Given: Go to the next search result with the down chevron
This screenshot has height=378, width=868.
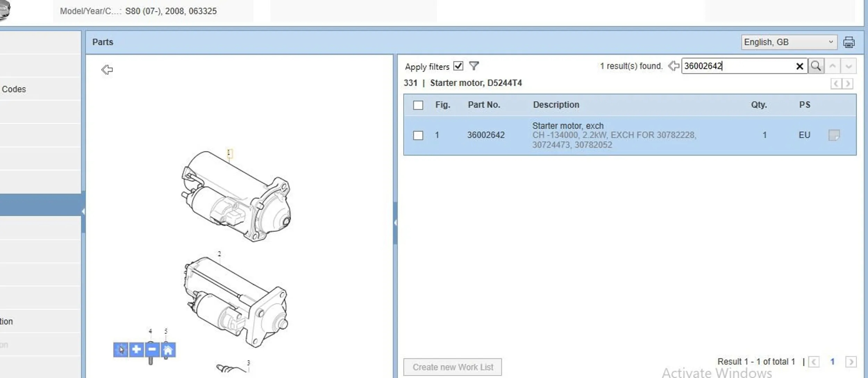Looking at the screenshot, I should [x=848, y=66].
